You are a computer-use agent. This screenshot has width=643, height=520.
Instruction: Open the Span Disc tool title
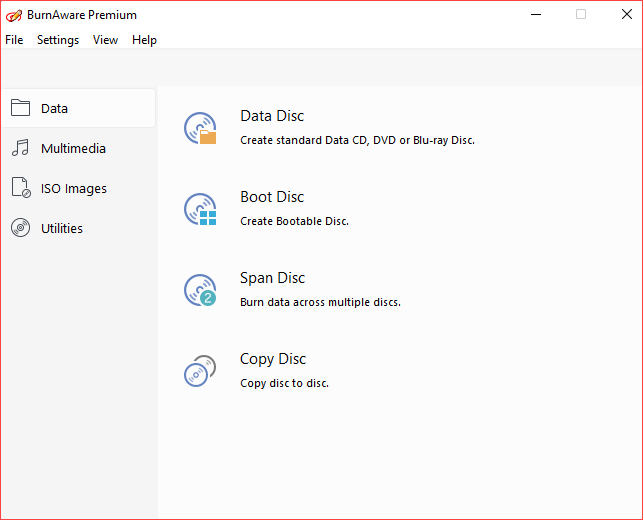tap(272, 278)
